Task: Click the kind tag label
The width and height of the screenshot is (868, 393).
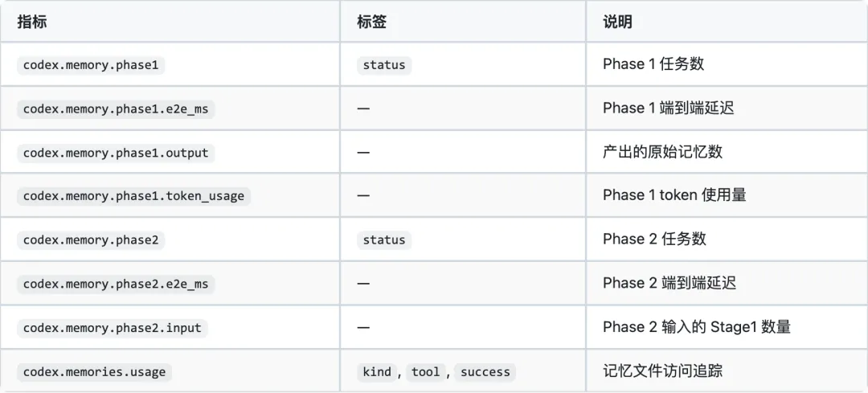Action: (377, 371)
